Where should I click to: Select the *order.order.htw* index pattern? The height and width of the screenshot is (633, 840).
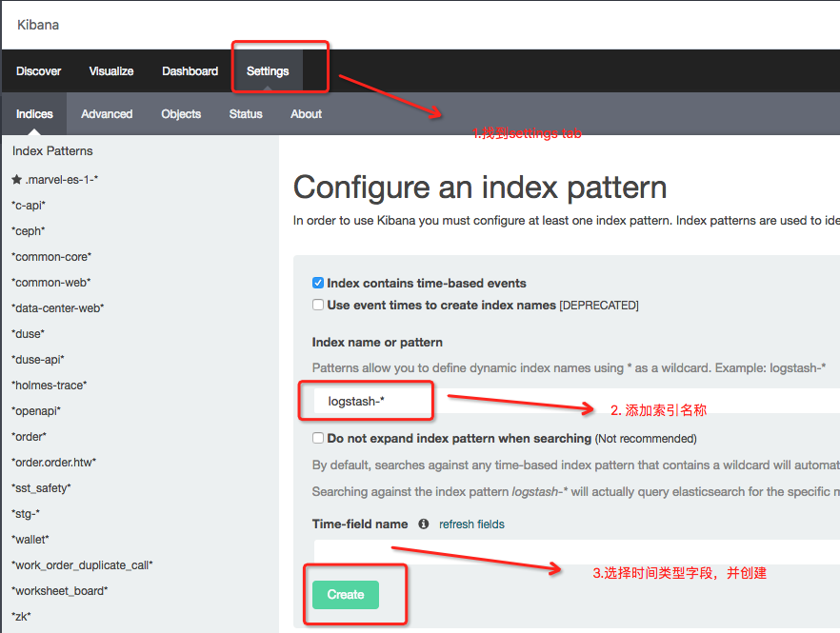[53, 463]
